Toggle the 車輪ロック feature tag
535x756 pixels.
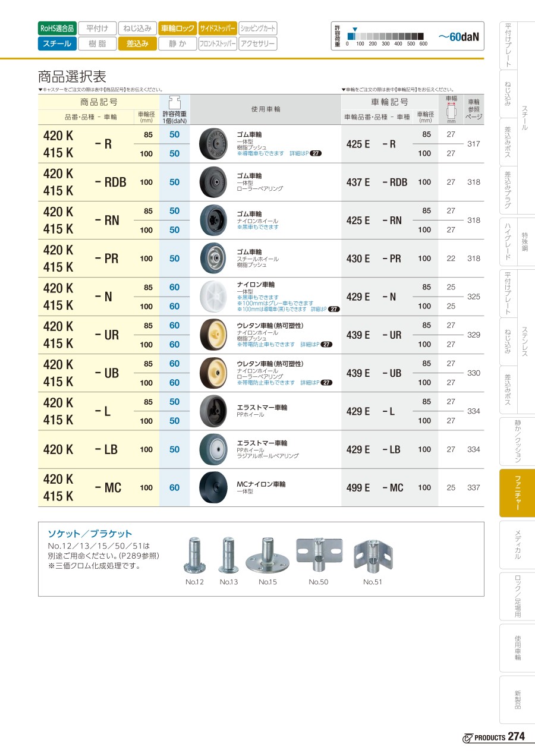click(x=177, y=28)
